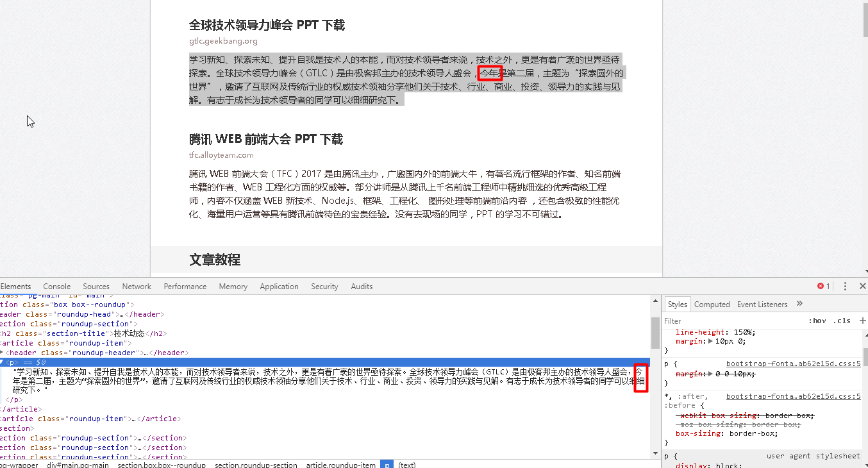Open the Network tab
This screenshot has width=868, height=468.
[x=137, y=287]
